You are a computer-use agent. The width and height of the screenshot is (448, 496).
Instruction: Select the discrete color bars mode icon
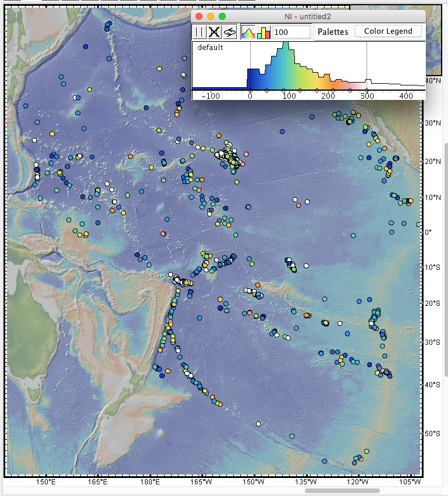pyautogui.click(x=264, y=32)
